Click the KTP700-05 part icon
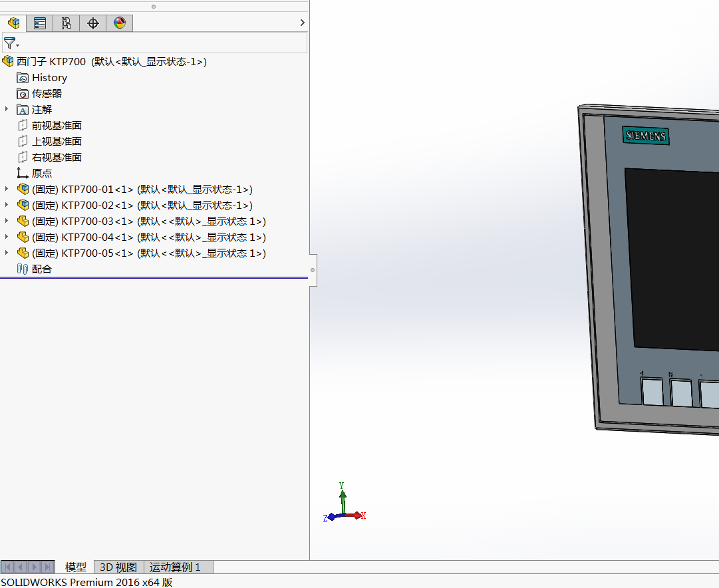 point(23,253)
